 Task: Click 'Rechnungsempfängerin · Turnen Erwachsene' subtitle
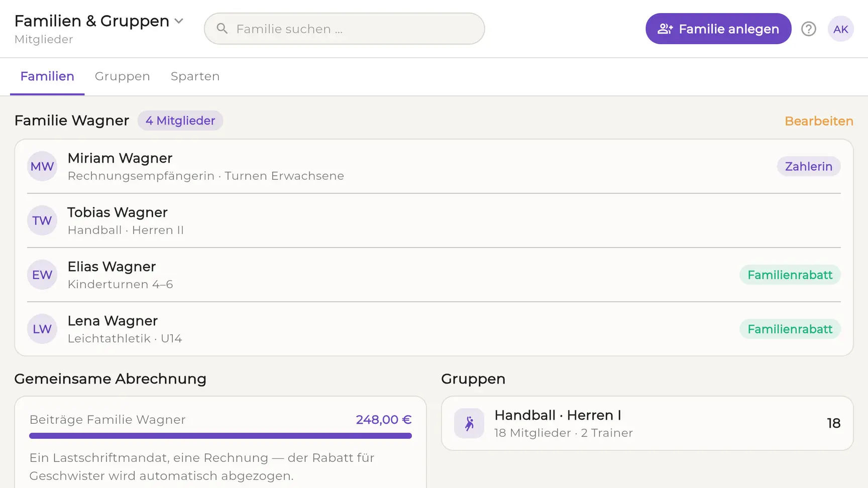click(206, 176)
